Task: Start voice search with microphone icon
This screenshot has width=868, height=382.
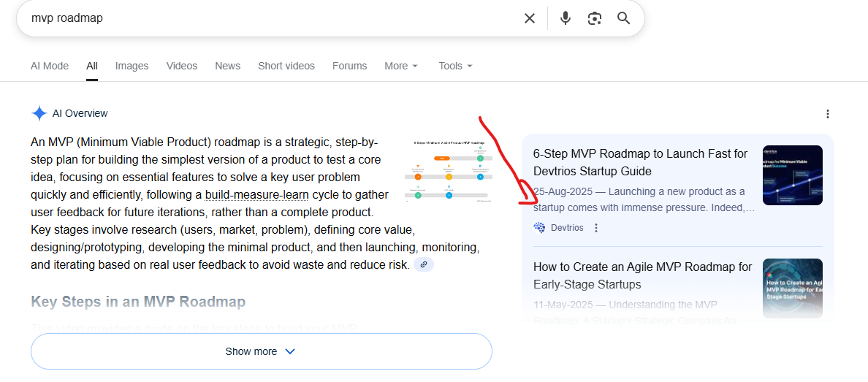Action: (565, 18)
